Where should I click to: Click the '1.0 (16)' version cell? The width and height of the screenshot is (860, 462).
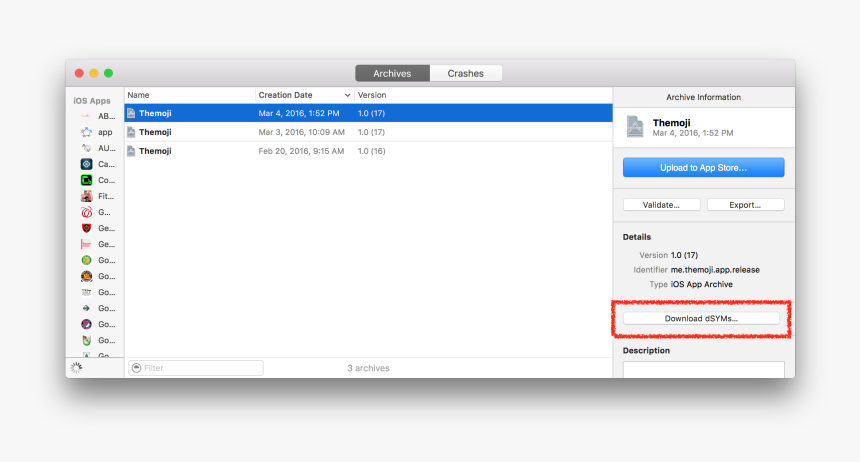coord(371,151)
